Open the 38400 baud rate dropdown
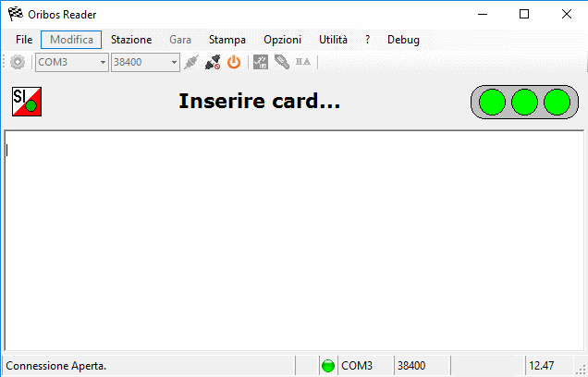This screenshot has width=588, height=377. tap(145, 62)
